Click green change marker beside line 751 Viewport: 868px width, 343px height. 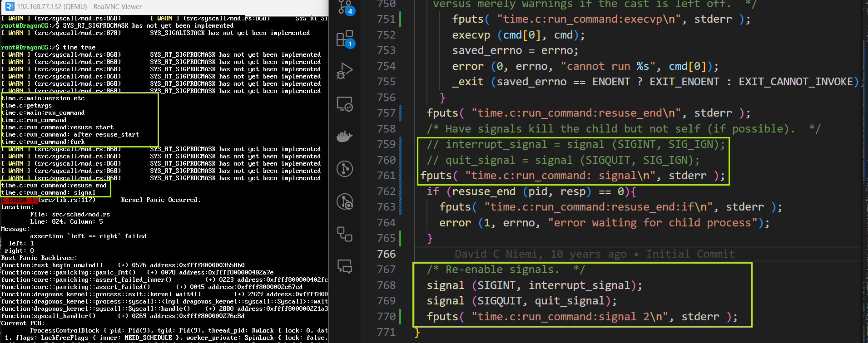(400, 19)
